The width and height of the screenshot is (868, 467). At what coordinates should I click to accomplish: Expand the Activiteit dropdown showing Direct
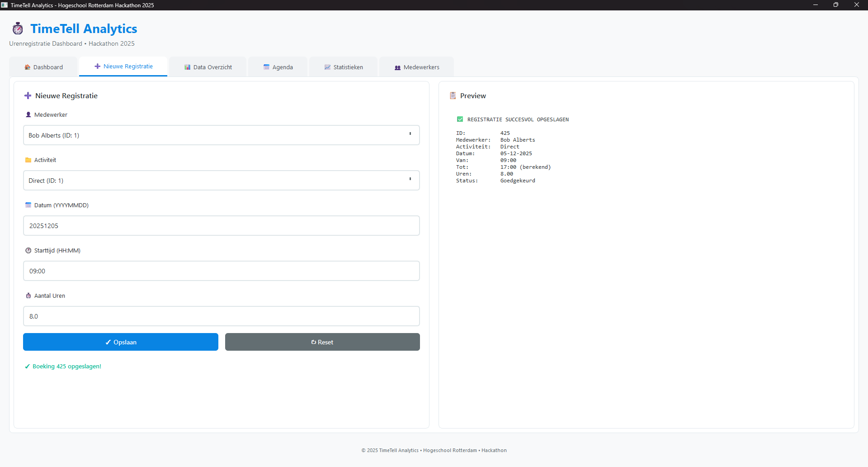pos(221,181)
